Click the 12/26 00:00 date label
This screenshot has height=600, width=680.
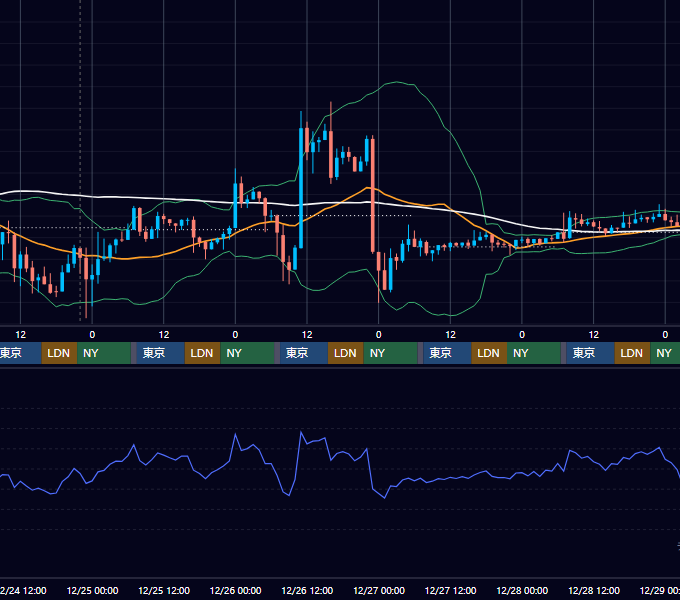235,590
